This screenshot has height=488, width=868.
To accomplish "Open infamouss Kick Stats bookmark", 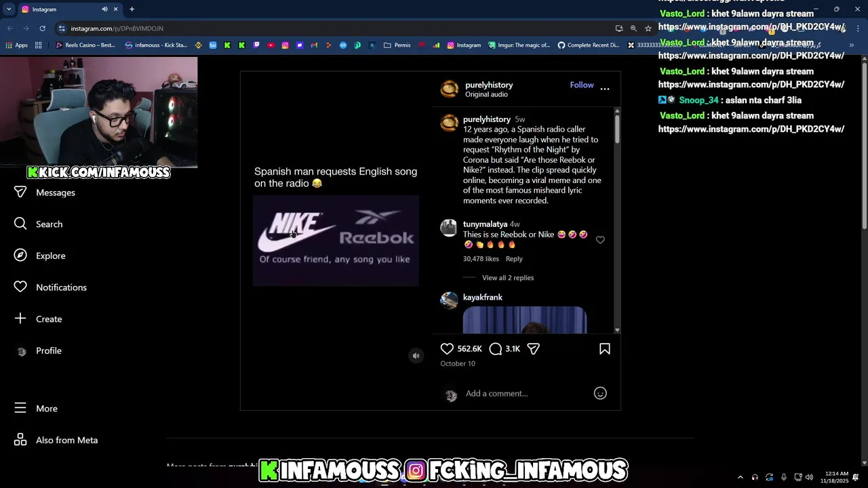I will [x=156, y=45].
